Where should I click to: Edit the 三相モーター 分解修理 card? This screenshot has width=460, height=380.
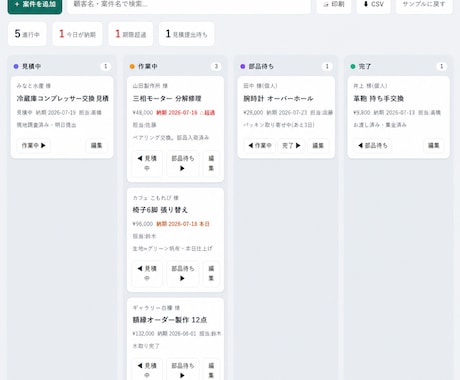tap(211, 163)
